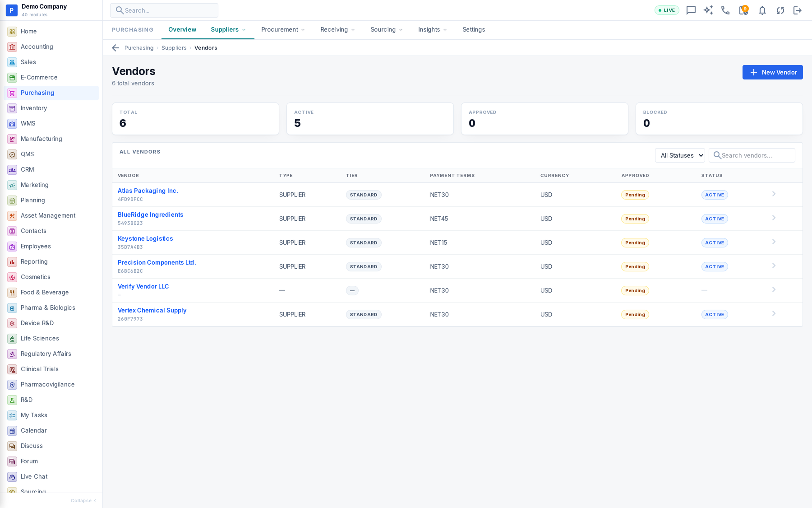
Task: Open Keystone Logistics row chevron
Action: (774, 242)
